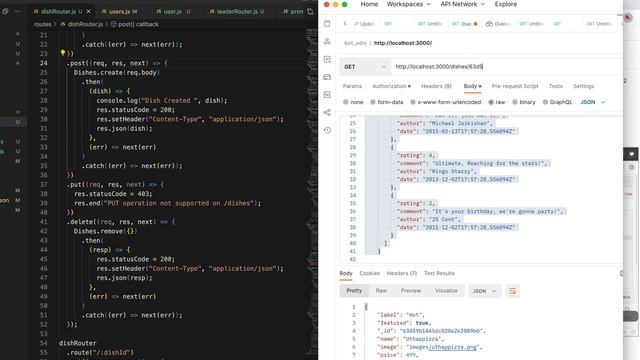640x360 pixels.
Task: Switch to response Cookies tab
Action: (369, 273)
